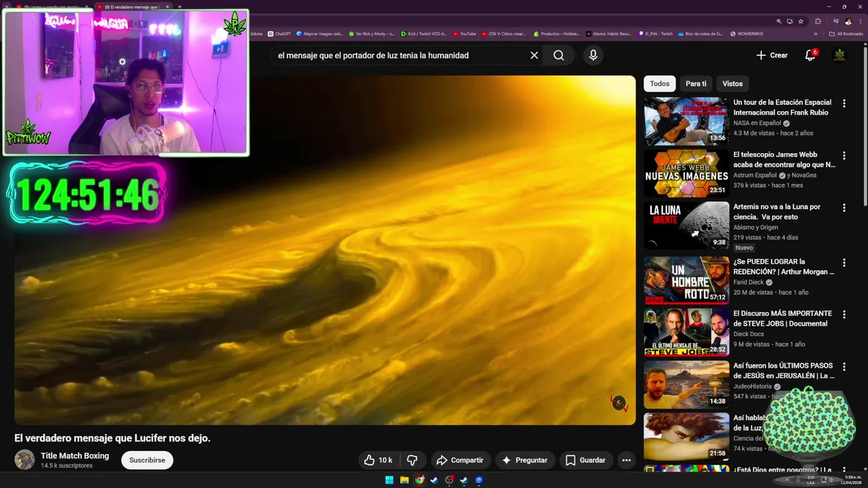Open Un Hombre Roto Arthur Morgan thumbnail
This screenshot has height=488, width=868.
tap(686, 280)
